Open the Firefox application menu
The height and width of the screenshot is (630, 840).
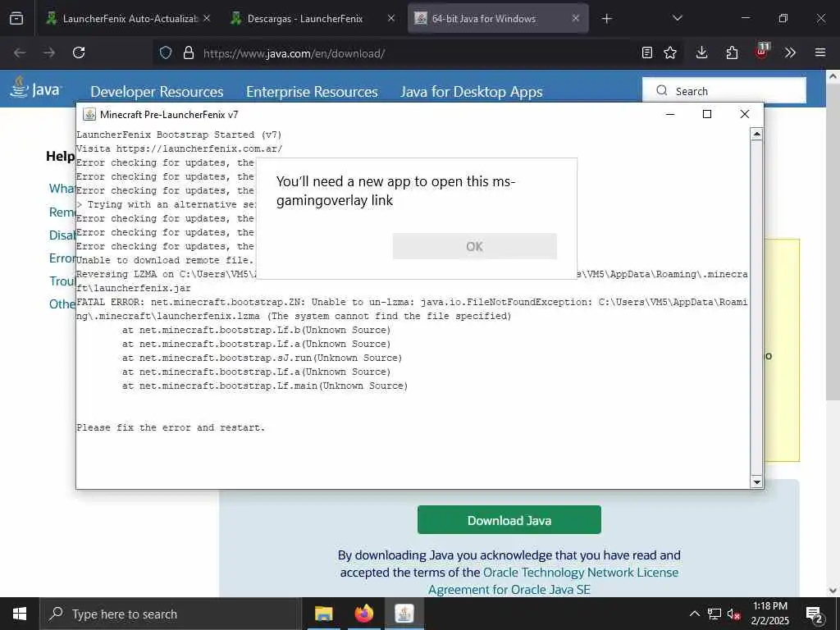click(820, 52)
